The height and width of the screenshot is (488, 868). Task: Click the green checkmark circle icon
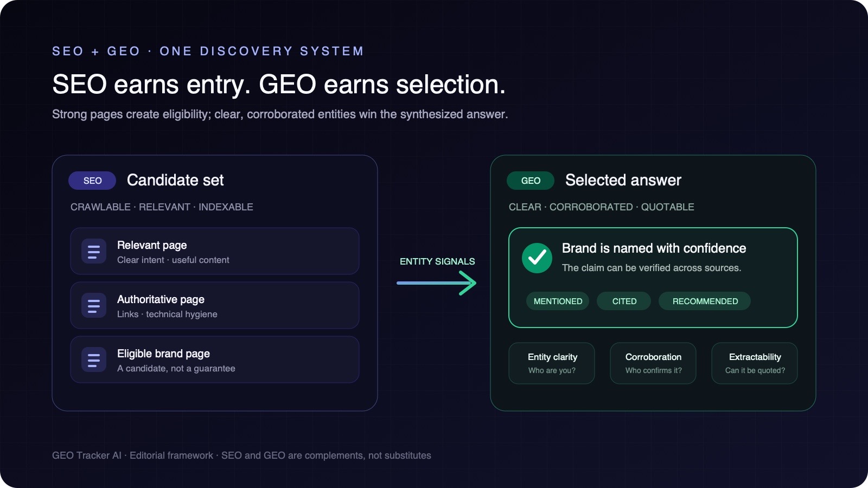pyautogui.click(x=537, y=258)
